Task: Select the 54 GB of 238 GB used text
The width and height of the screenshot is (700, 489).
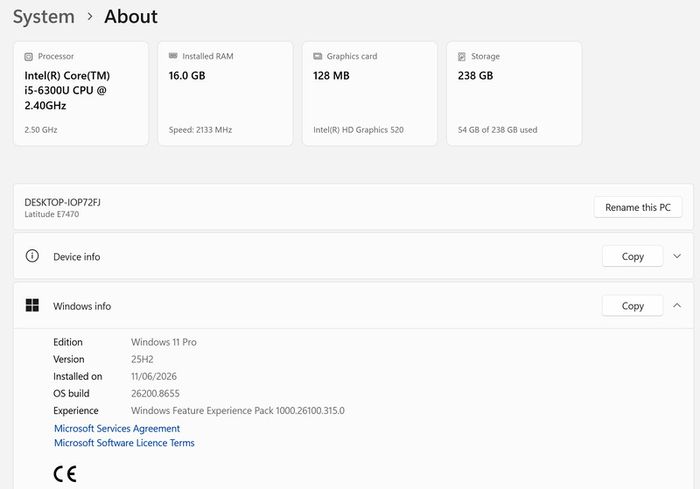Action: point(497,130)
